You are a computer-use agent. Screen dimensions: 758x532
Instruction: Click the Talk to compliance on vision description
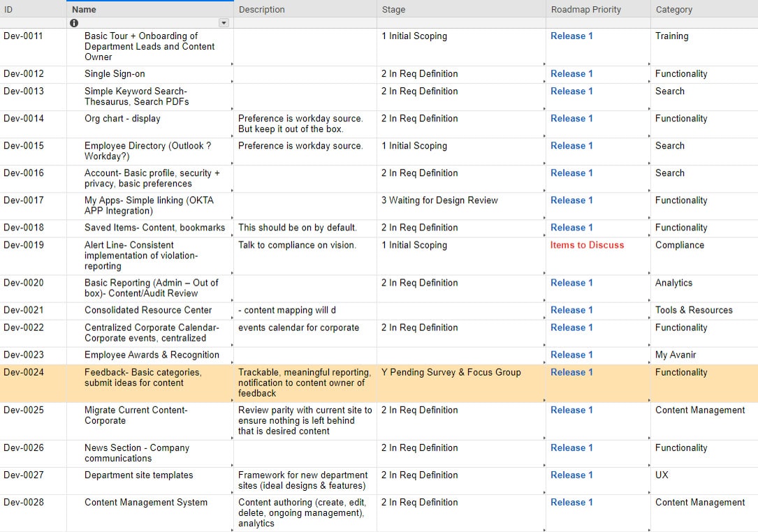click(297, 245)
